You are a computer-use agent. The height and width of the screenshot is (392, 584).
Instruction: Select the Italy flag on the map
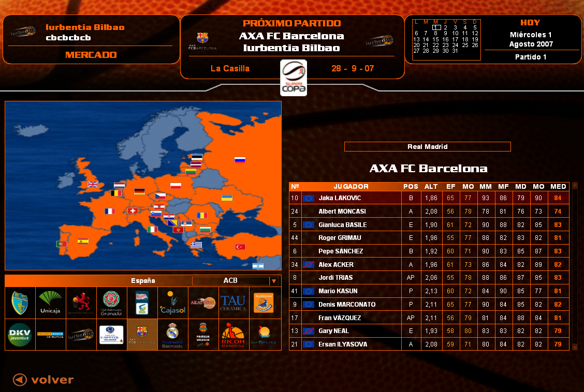click(x=152, y=229)
